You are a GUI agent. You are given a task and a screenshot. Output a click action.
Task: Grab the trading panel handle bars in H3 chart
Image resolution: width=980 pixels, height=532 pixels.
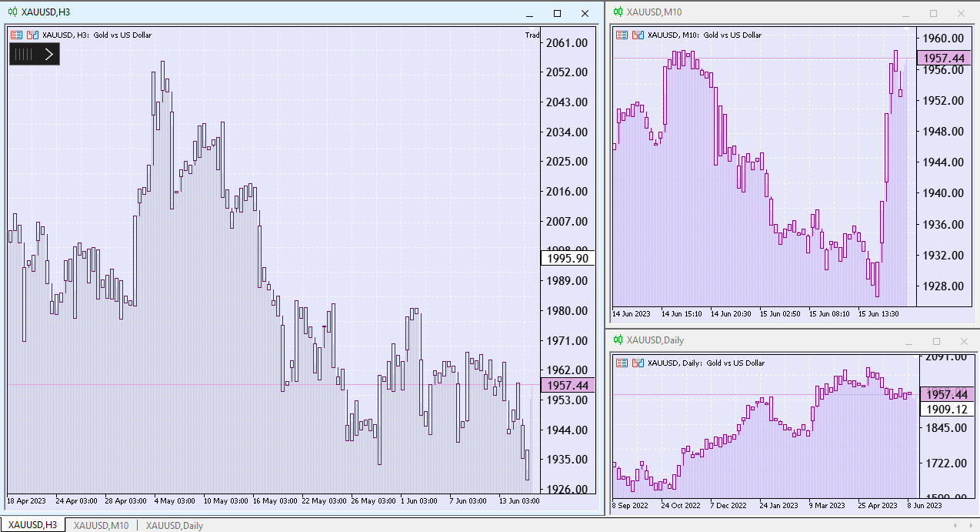coord(25,54)
